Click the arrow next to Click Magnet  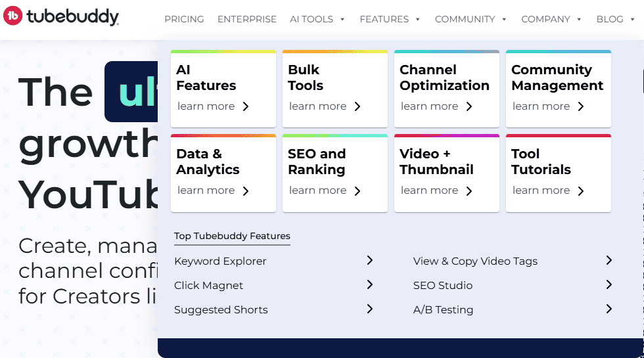point(369,284)
